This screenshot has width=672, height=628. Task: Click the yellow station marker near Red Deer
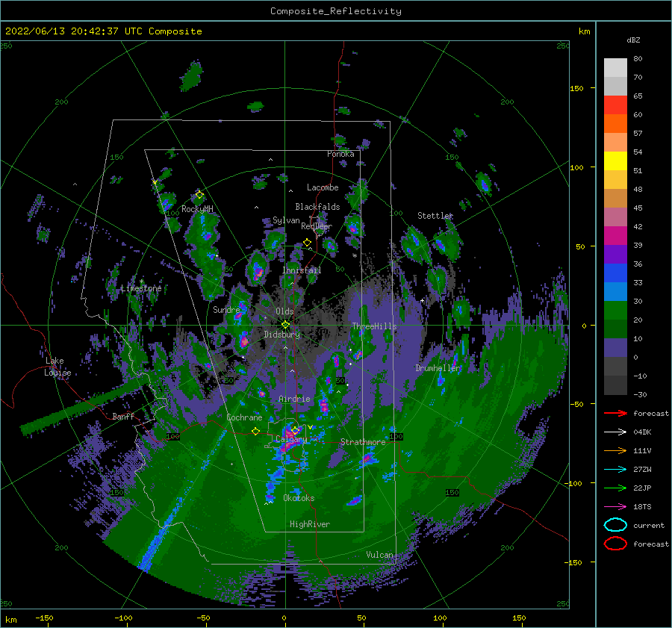point(307,243)
